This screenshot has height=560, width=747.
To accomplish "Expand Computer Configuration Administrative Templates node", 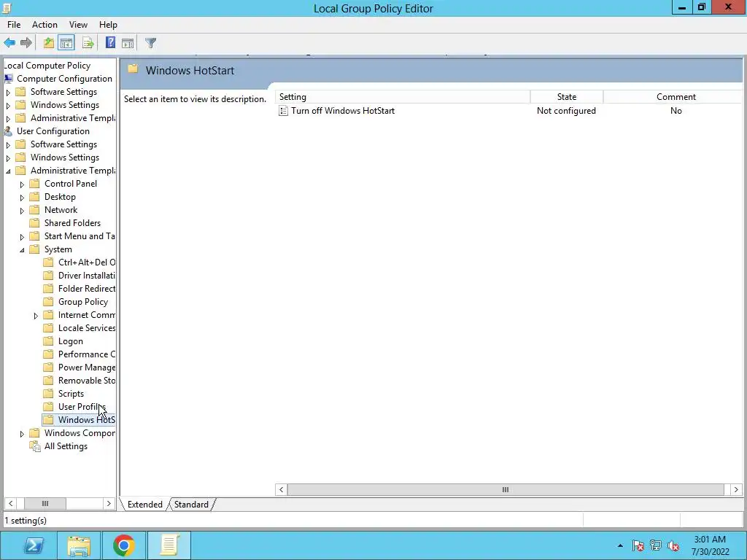I will 8,119.
